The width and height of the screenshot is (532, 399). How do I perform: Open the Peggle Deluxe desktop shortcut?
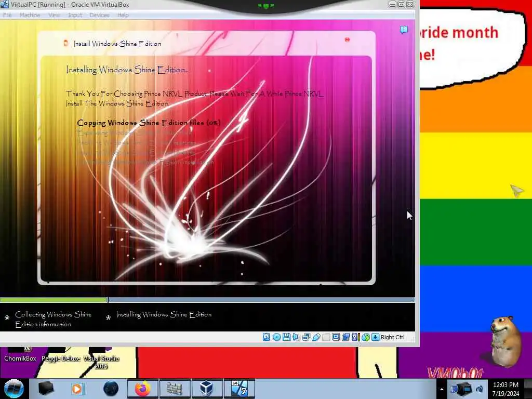61,354
